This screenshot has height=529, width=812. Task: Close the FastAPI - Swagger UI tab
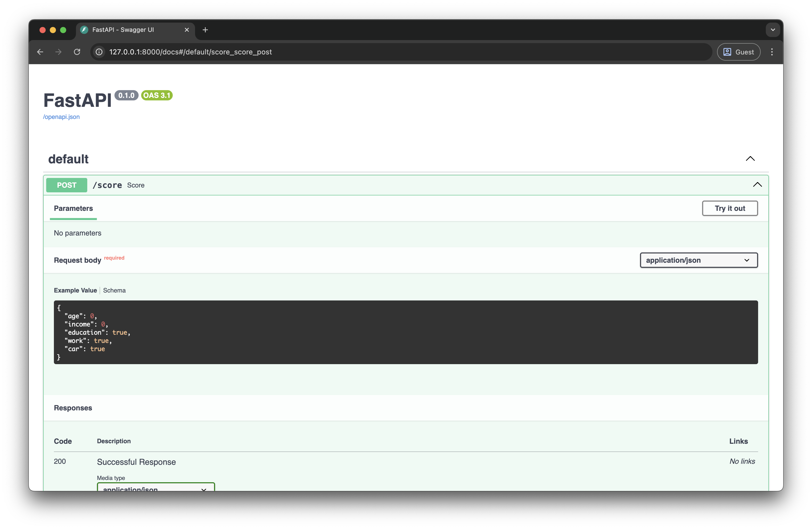[x=187, y=30]
